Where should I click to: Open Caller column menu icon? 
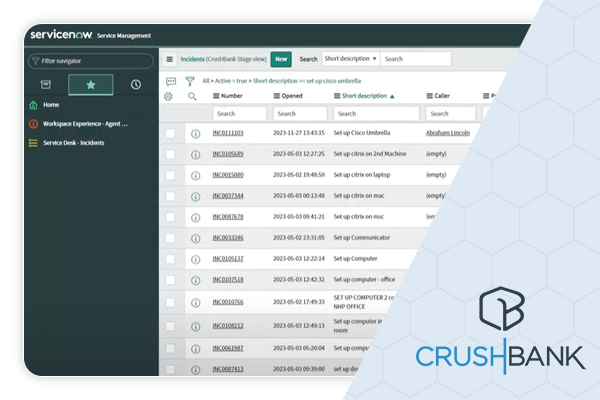pyautogui.click(x=430, y=96)
